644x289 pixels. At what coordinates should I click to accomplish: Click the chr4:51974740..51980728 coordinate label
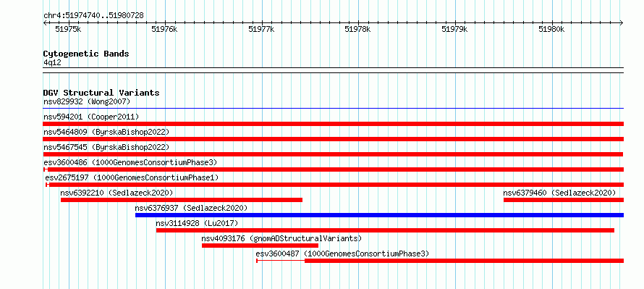pyautogui.click(x=93, y=16)
